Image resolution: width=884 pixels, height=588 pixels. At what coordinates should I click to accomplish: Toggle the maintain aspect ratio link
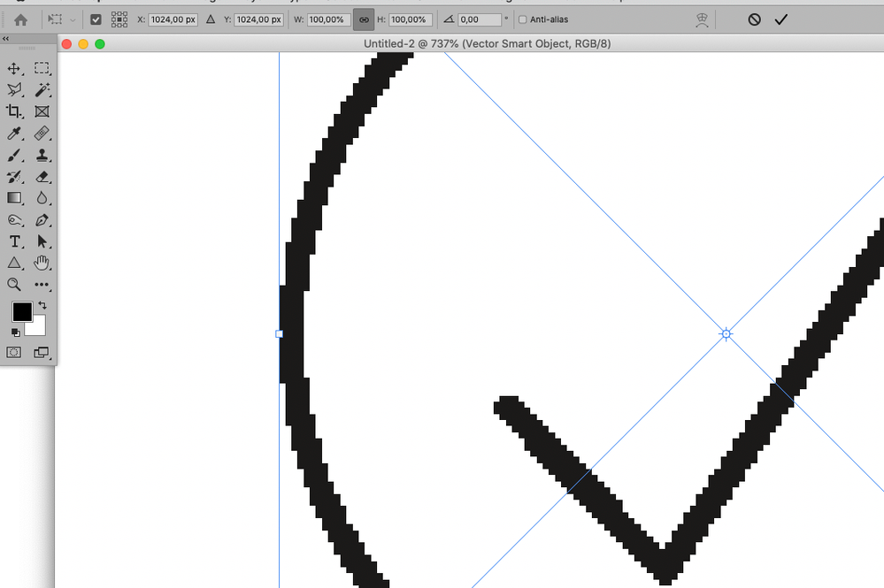363,19
